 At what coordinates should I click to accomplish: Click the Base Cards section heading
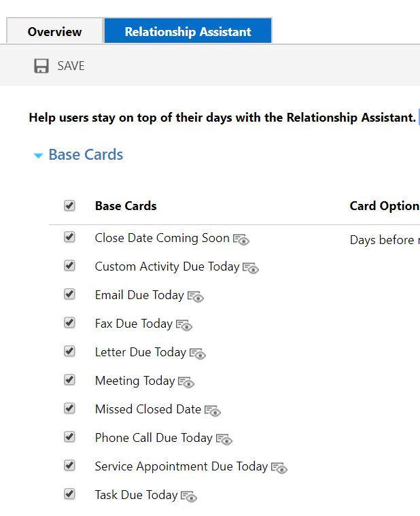[86, 155]
